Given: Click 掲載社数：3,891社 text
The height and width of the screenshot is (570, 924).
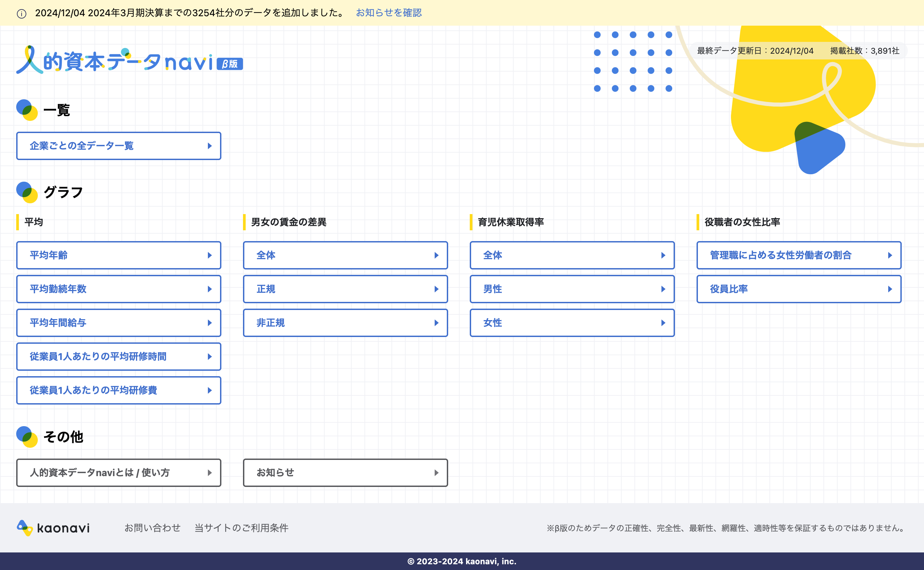Looking at the screenshot, I should [865, 51].
